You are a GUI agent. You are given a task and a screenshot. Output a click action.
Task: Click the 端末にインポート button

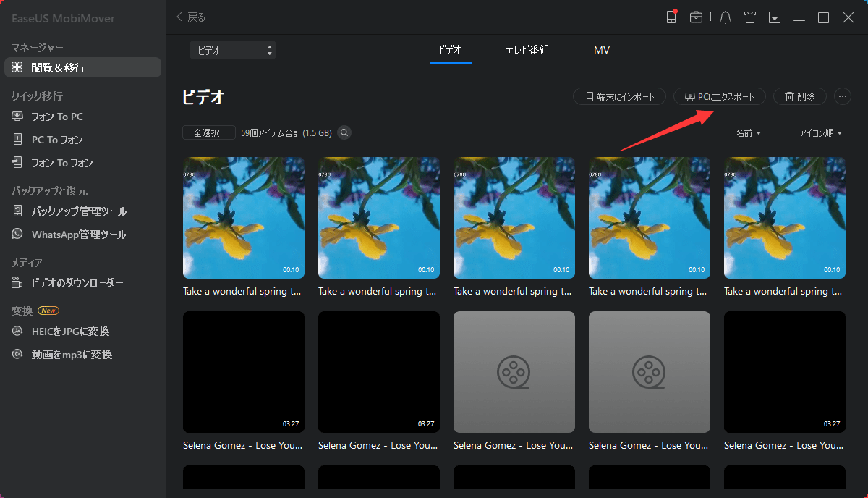619,96
